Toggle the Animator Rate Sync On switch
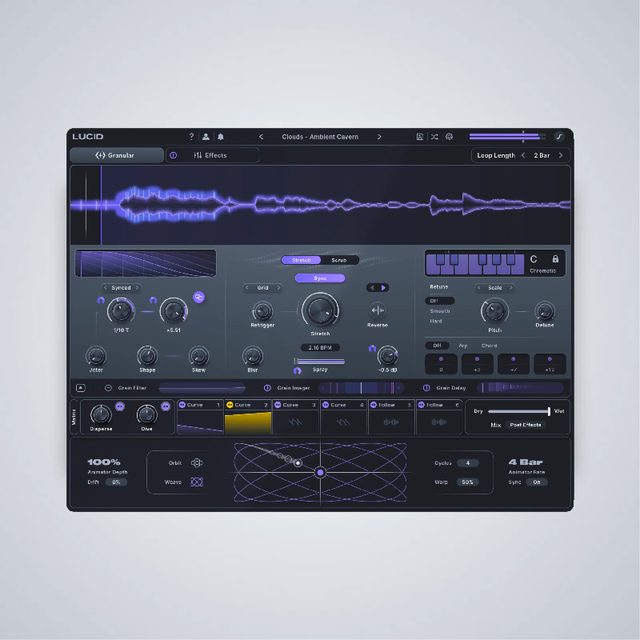 537,482
